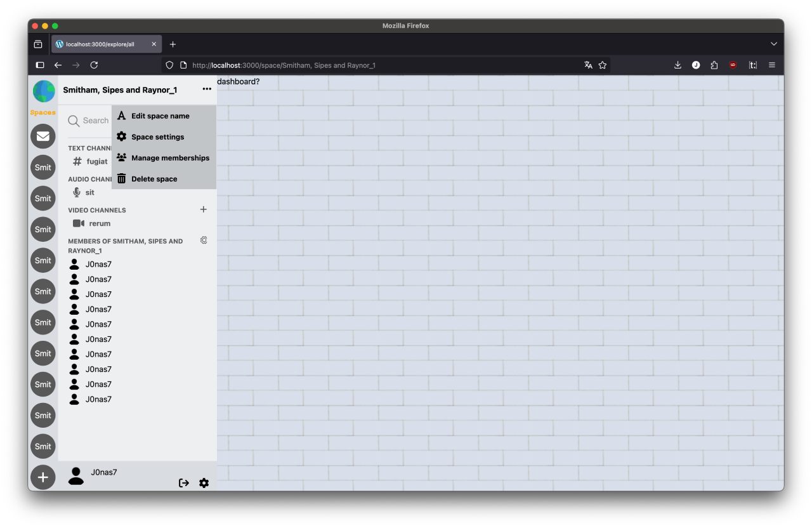
Task: Click the globe Spaces icon
Action: [43, 91]
